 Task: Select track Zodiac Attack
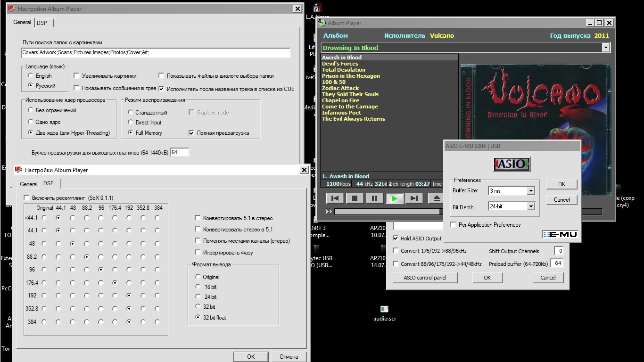pos(340,88)
